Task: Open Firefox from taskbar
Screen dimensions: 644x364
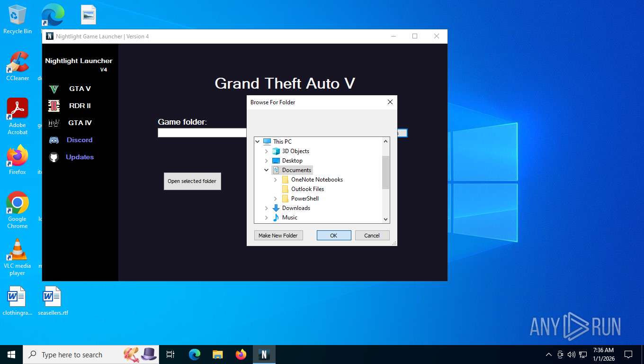Action: pos(241,355)
